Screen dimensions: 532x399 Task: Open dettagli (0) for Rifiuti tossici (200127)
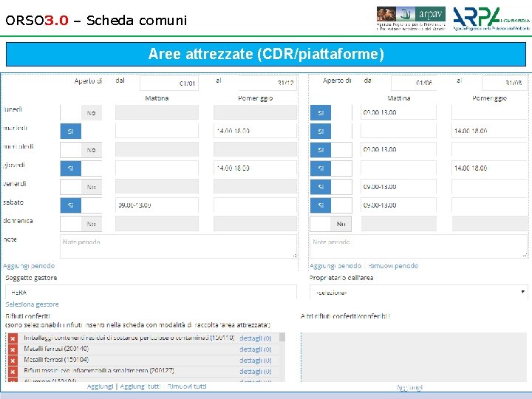pyautogui.click(x=256, y=372)
